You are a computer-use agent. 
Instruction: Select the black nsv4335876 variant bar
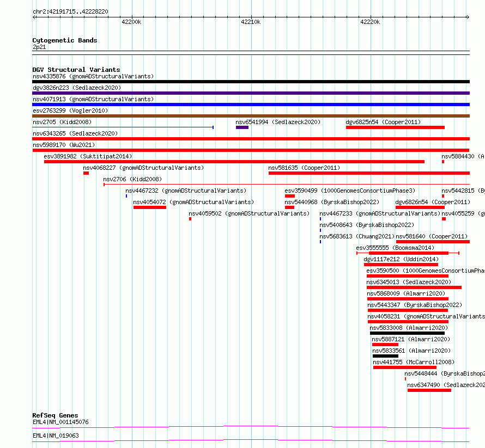pos(251,82)
